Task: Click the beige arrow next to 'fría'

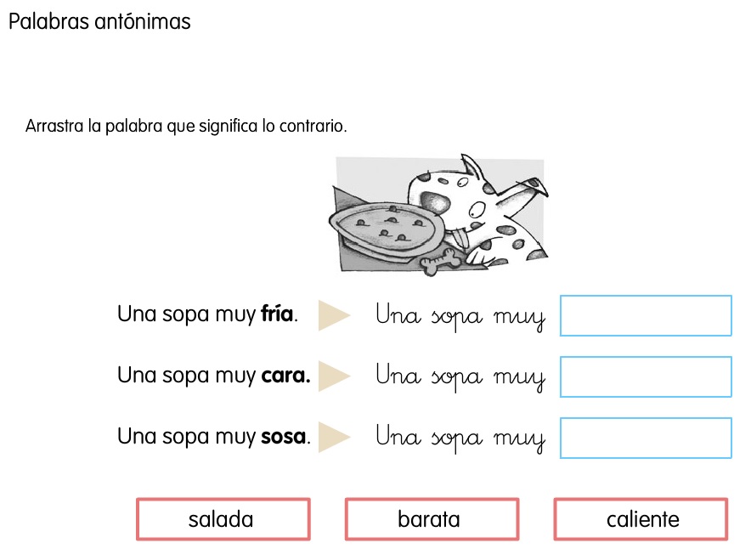Action: [334, 315]
